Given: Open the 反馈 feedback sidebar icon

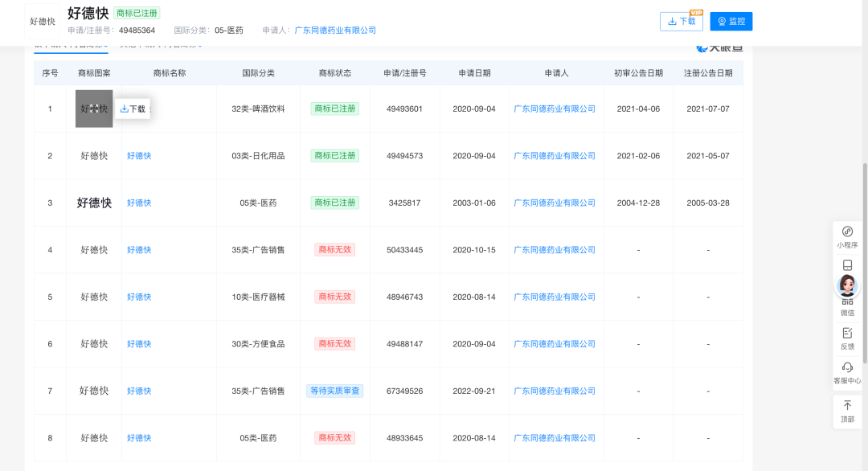Looking at the screenshot, I should (847, 338).
